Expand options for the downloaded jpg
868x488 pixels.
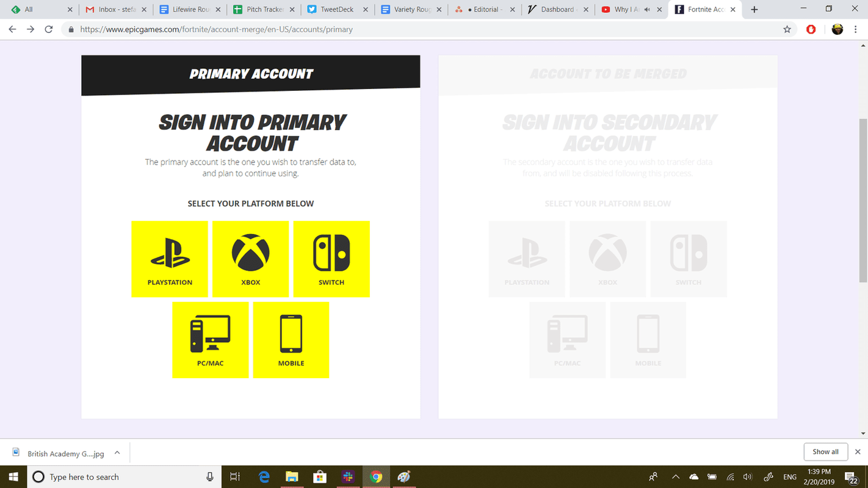point(117,453)
